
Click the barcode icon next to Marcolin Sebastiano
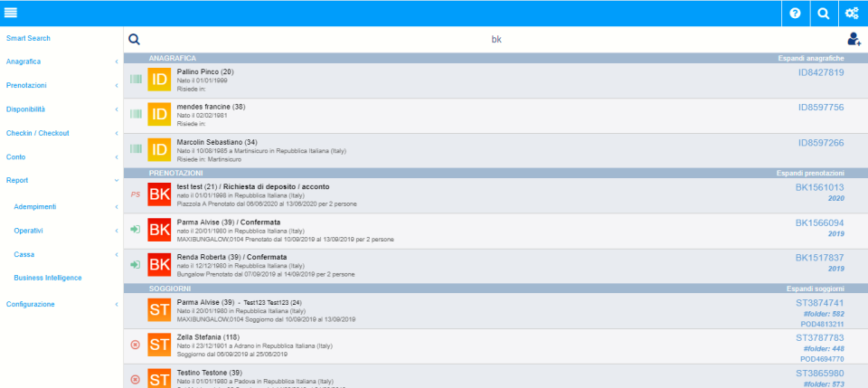click(136, 149)
